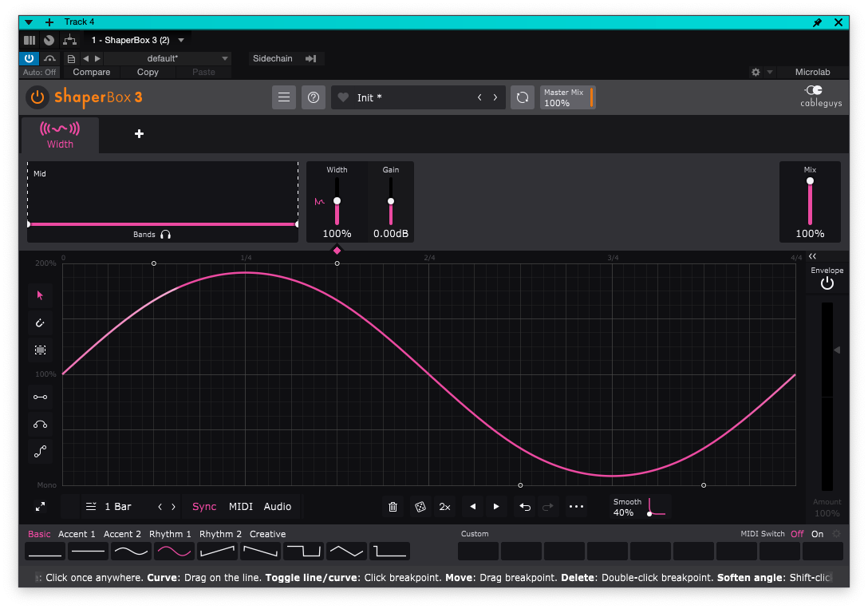Go to the next preset arrow
This screenshot has height=609, width=868.
click(x=495, y=97)
